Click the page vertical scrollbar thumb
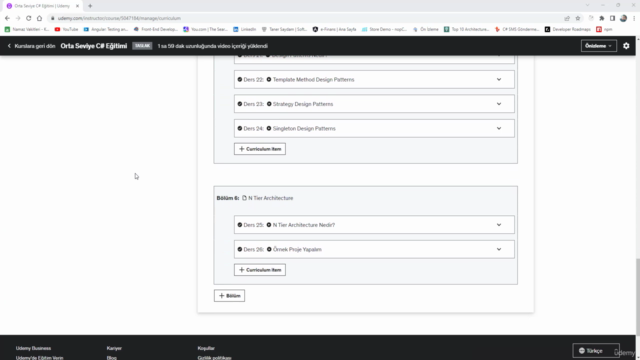This screenshot has height=360, width=640. pyautogui.click(x=638, y=297)
